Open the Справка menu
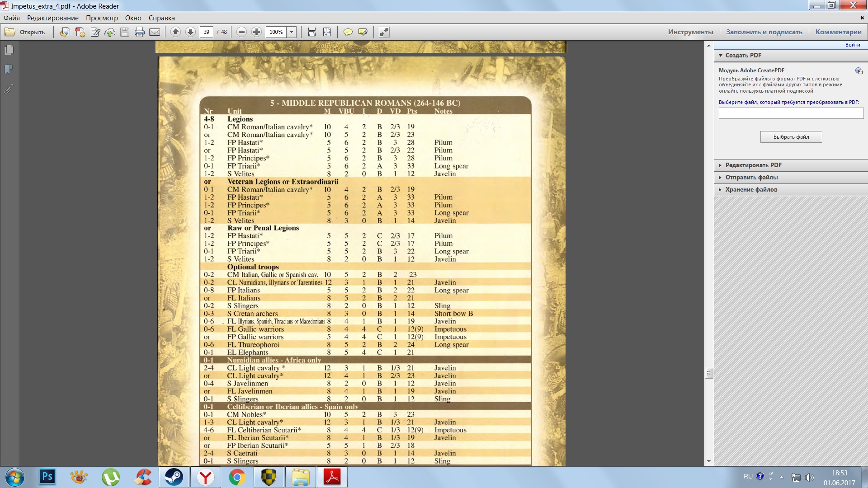Image resolution: width=868 pixels, height=488 pixels. (x=161, y=18)
